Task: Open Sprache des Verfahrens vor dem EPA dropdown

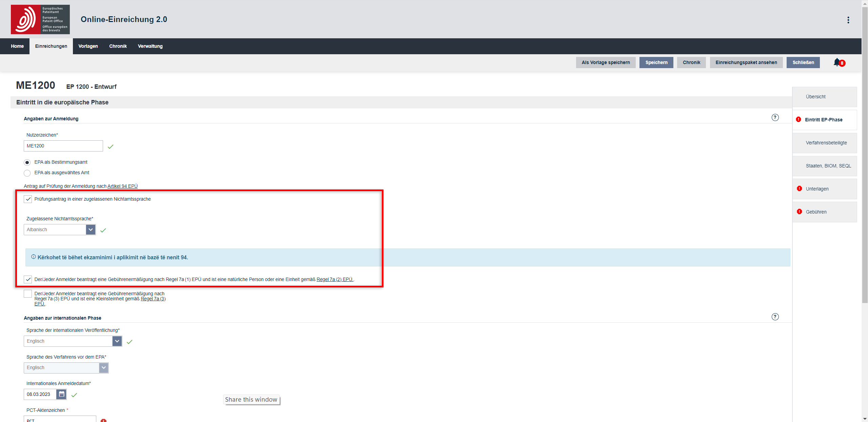Action: coord(104,368)
